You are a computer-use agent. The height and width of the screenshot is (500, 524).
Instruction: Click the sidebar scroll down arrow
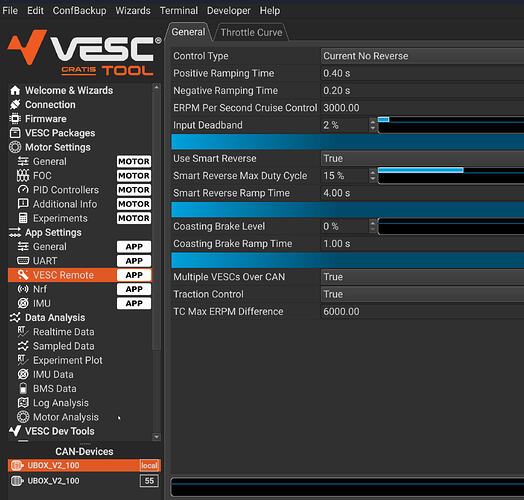(x=156, y=437)
